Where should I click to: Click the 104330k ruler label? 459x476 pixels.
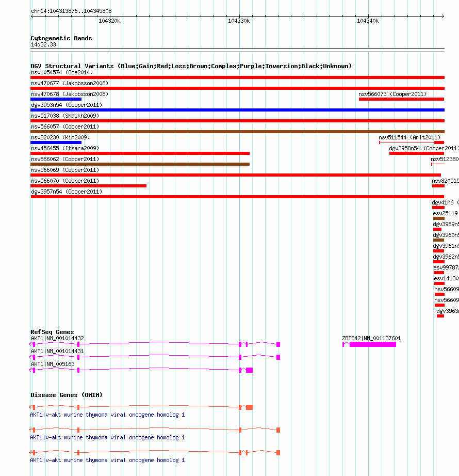(239, 21)
